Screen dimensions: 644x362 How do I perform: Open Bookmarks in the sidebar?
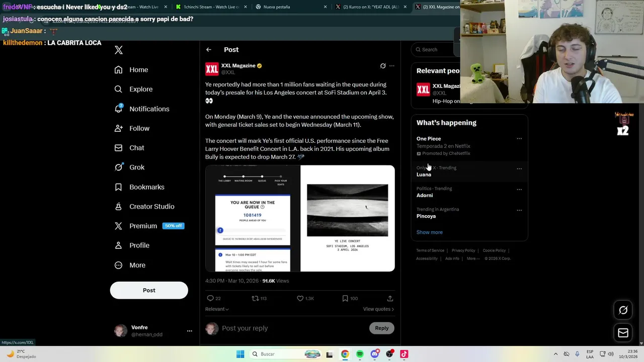[139, 187]
